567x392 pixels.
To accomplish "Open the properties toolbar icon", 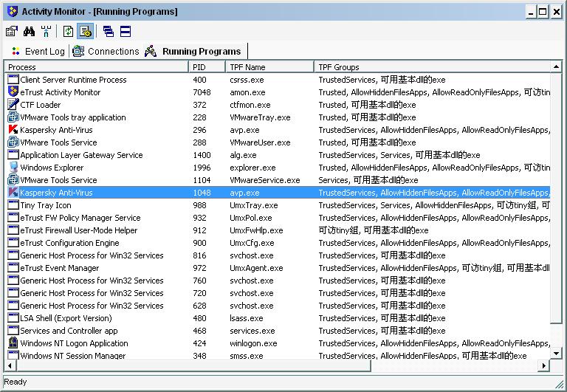I will [12, 32].
